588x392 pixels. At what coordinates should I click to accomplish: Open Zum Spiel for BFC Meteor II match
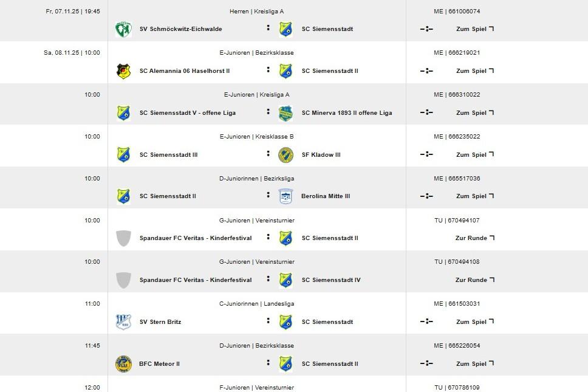click(x=474, y=364)
